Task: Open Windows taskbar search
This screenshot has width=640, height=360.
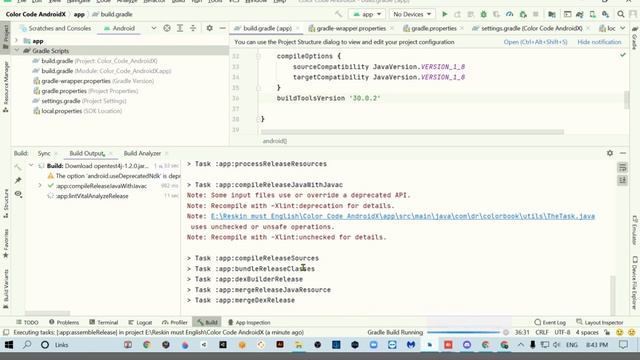Action: (27, 345)
